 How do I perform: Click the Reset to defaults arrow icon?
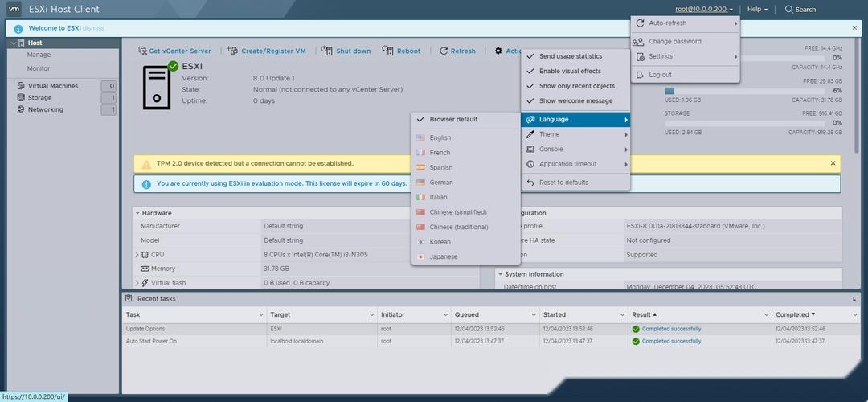point(530,183)
